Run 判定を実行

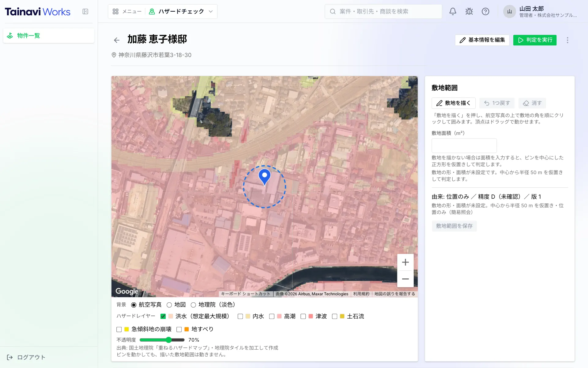pos(535,40)
